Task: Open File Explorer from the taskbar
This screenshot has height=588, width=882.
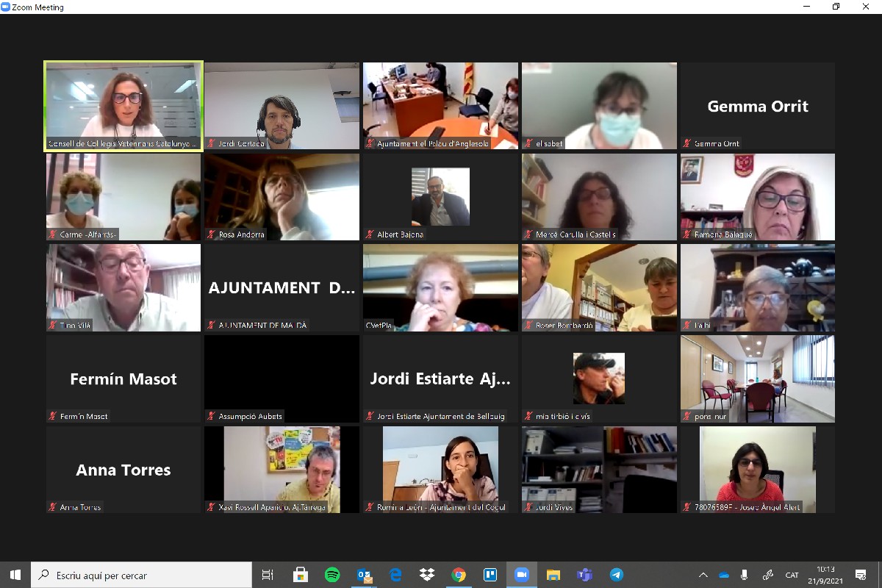Action: [553, 575]
